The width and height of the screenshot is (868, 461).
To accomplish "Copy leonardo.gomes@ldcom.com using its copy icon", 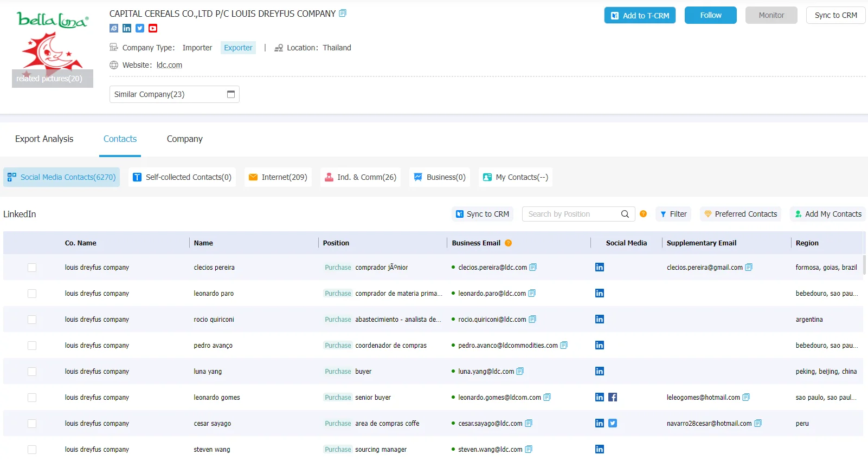I will (x=547, y=397).
